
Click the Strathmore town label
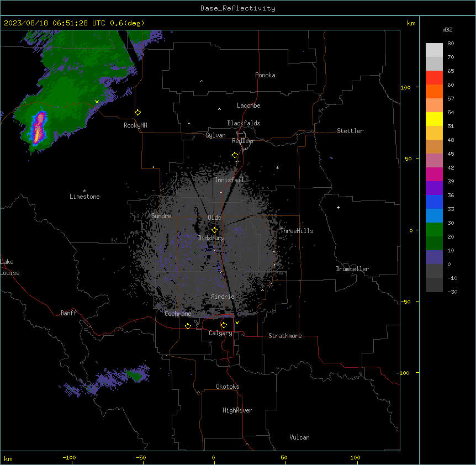point(285,336)
